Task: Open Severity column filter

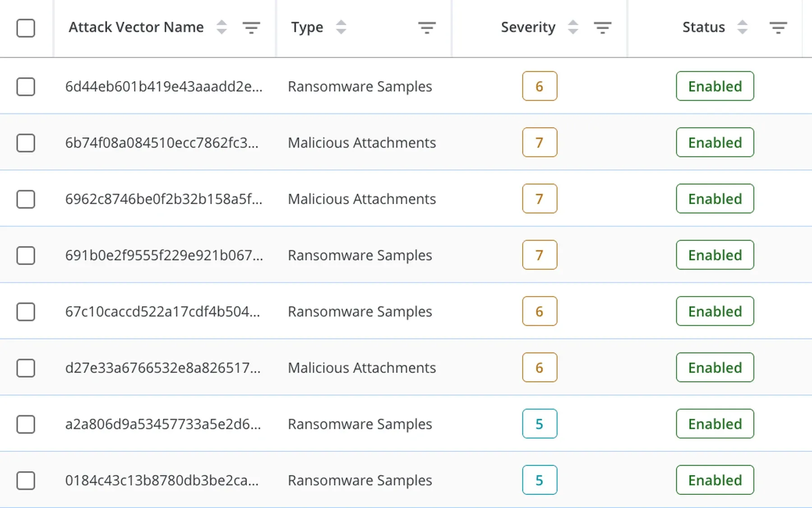Action: [602, 28]
